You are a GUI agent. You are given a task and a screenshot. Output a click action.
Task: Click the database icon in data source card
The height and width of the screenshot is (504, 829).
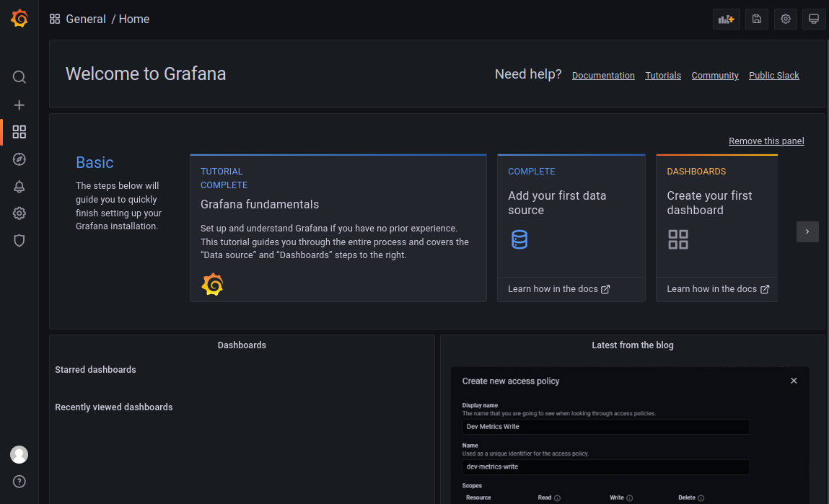519,239
